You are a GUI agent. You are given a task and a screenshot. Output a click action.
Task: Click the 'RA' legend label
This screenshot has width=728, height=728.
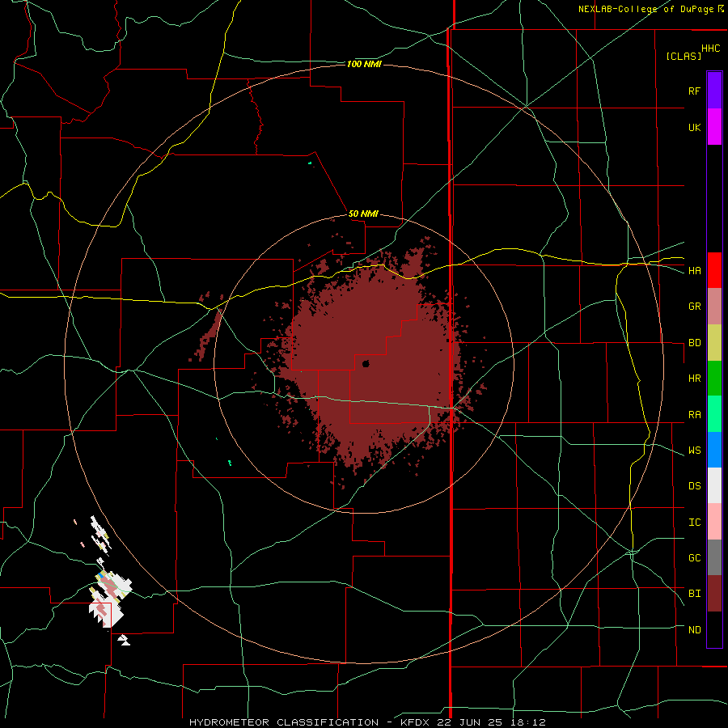[694, 415]
